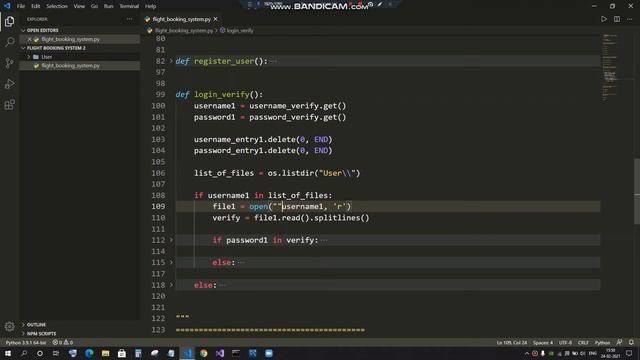Run the Python file with play icon

[604, 19]
